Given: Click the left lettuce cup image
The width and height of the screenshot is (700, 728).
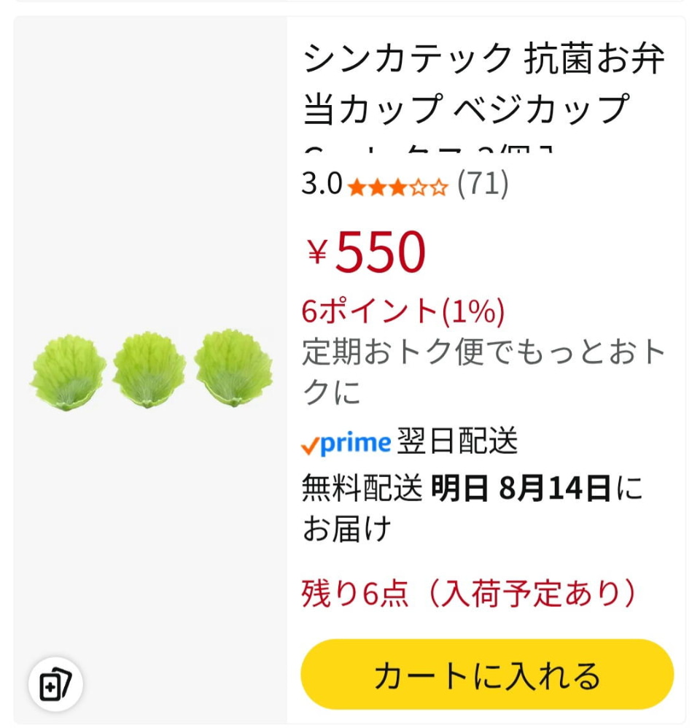Looking at the screenshot, I should click(x=68, y=371).
